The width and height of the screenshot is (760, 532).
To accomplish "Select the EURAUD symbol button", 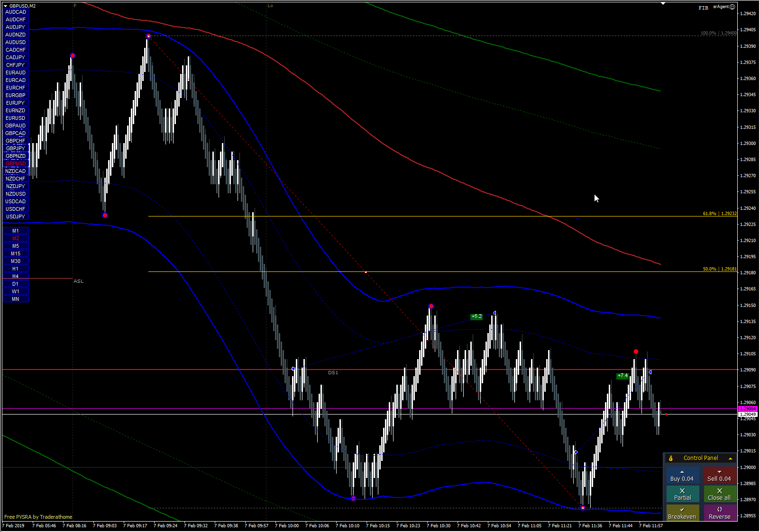I will coord(16,72).
